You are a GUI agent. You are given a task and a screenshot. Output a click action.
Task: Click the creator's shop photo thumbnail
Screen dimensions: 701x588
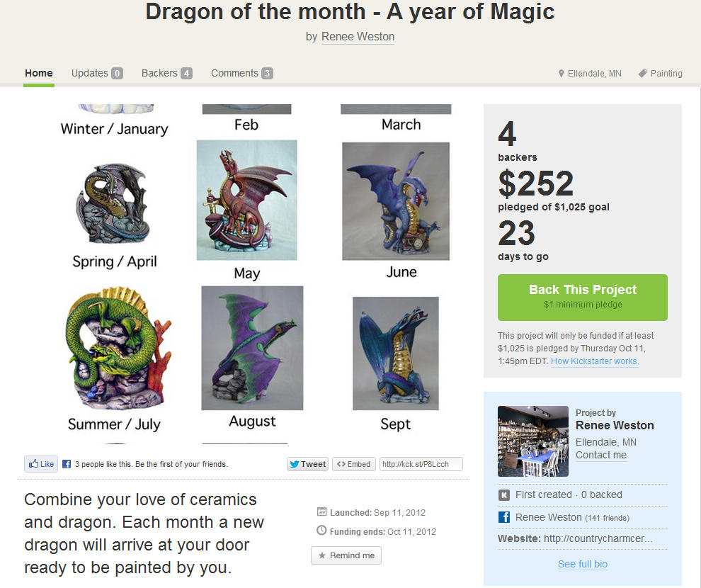click(533, 441)
